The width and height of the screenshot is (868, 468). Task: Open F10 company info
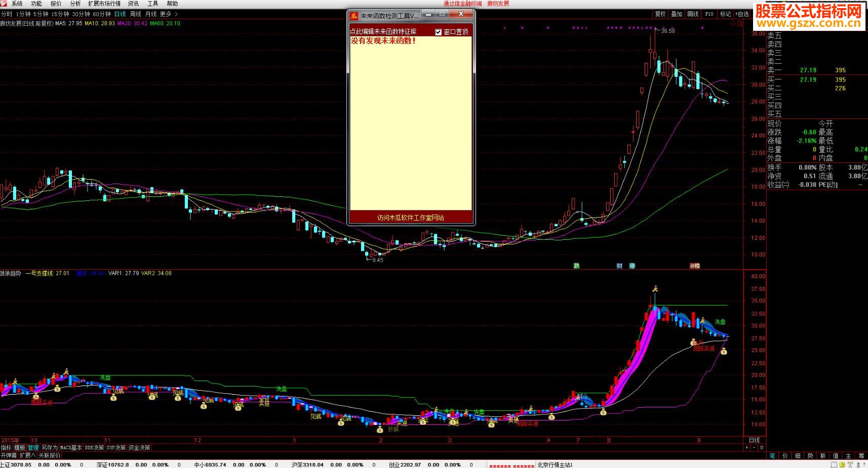(x=709, y=14)
